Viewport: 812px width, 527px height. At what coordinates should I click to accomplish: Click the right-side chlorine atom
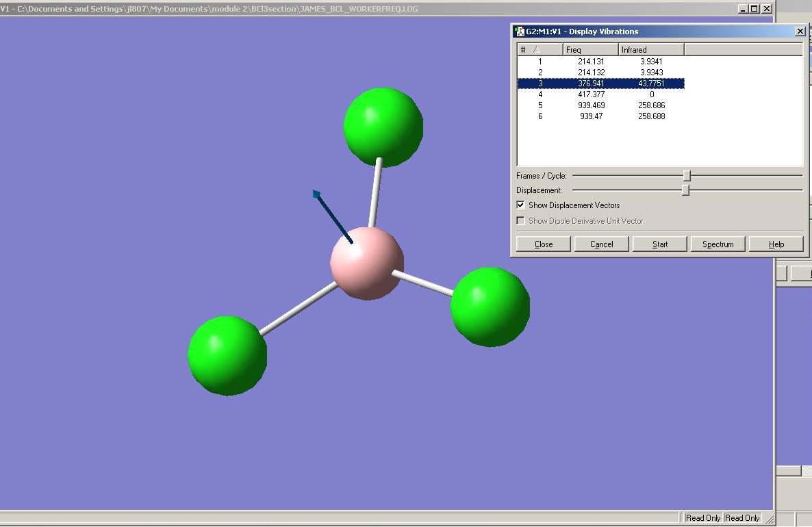pos(490,307)
